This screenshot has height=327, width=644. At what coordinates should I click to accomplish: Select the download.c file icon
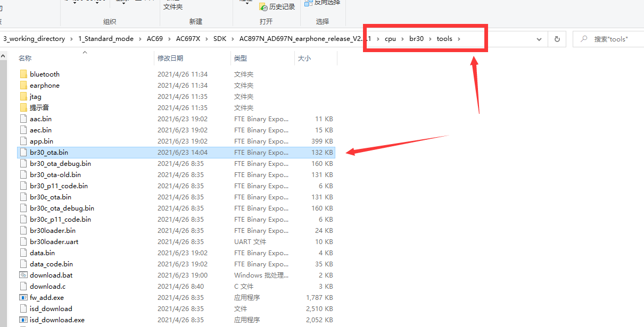pos(23,286)
